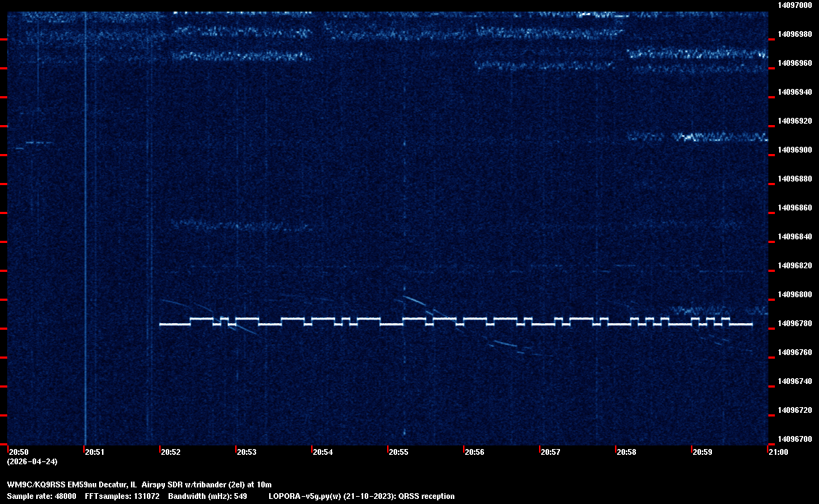Click the Airspy SDR w/tribander text
Image resolution: width=819 pixels, height=504 pixels.
pyautogui.click(x=182, y=484)
